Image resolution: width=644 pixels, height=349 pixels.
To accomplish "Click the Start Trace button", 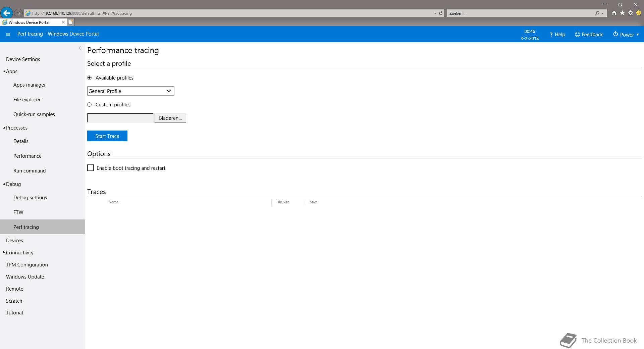I will 107,136.
